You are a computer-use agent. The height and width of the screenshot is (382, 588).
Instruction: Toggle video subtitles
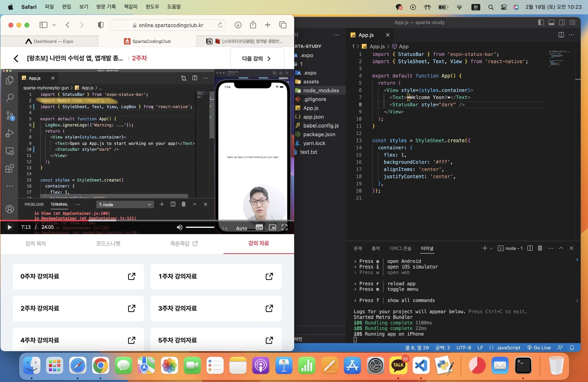pos(259,227)
